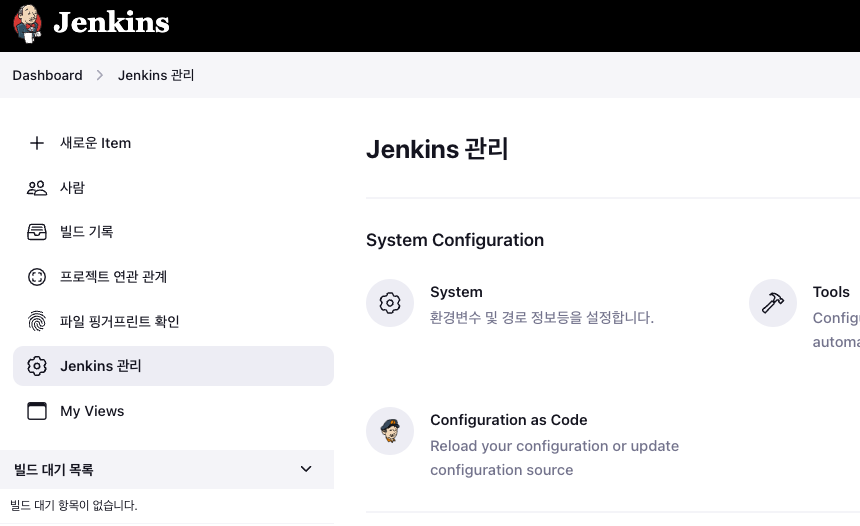The image size is (860, 526).
Task: Click the 빌드 대기 목록 panel header
Action: pyautogui.click(x=167, y=470)
